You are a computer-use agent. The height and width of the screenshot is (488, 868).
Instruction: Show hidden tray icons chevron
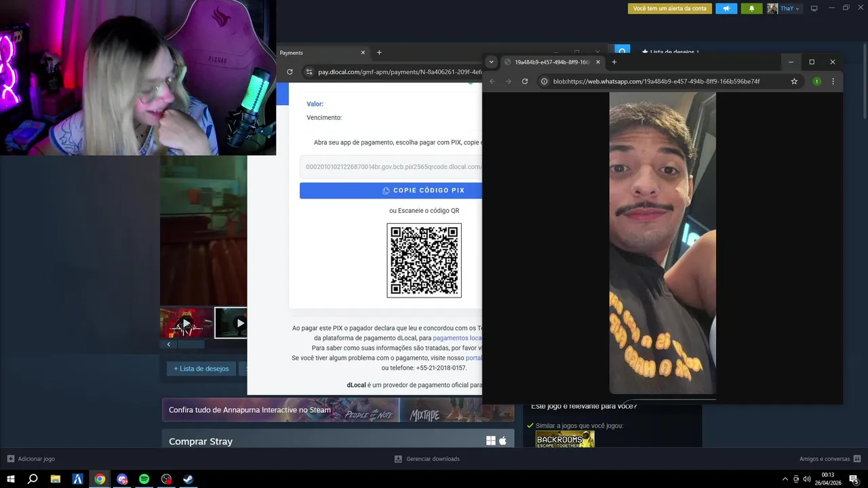[x=785, y=479]
